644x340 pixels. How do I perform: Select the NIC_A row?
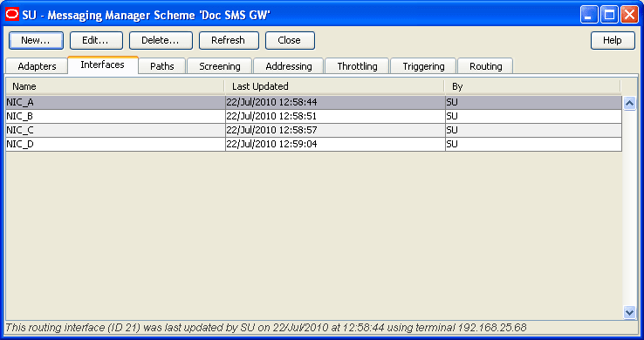point(314,103)
